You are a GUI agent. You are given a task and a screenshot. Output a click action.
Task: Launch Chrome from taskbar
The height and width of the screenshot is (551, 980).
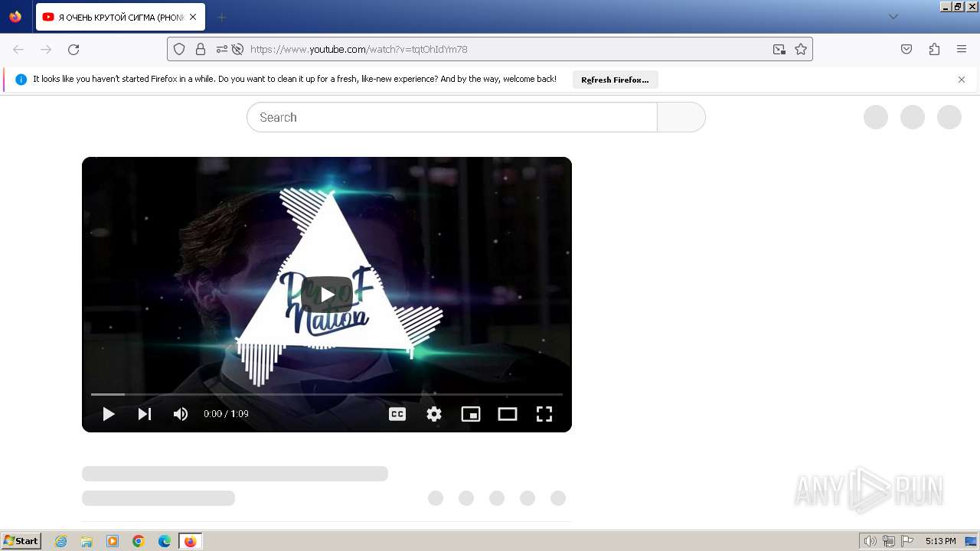coord(139,541)
